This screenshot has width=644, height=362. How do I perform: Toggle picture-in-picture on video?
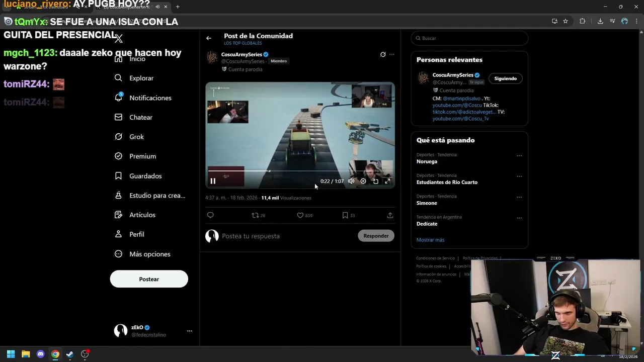point(375,181)
